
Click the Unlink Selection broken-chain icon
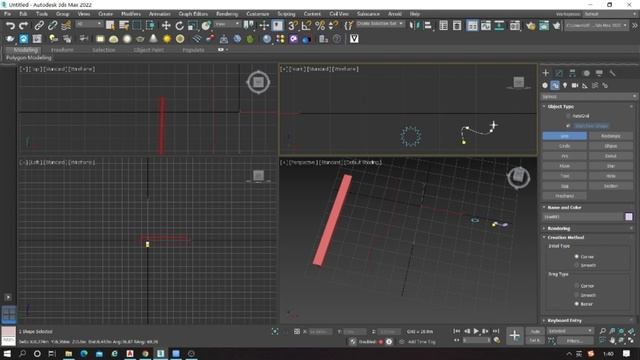(x=52, y=26)
